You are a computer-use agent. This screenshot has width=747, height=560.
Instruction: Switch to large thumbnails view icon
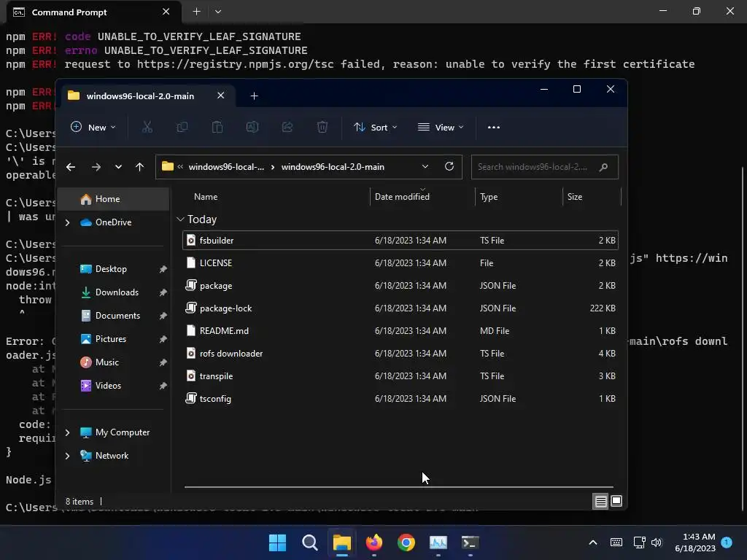(x=616, y=502)
